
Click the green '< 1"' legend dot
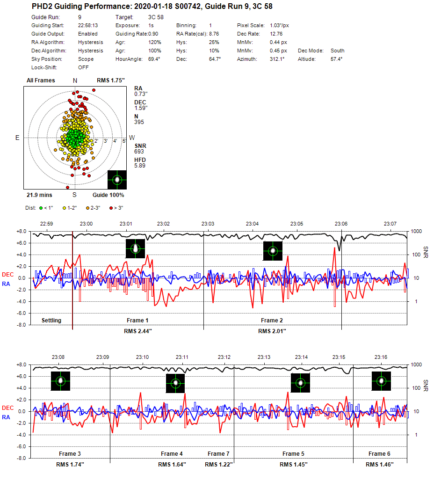pyautogui.click(x=41, y=208)
